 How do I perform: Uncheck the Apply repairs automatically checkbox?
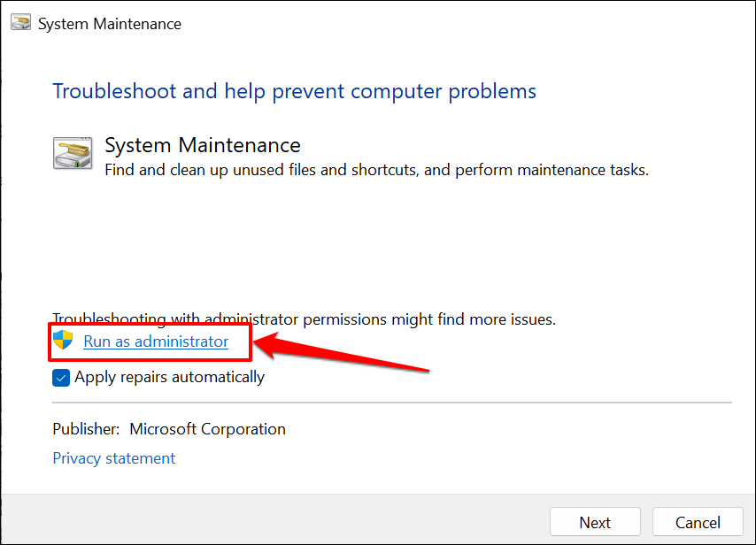tap(61, 378)
